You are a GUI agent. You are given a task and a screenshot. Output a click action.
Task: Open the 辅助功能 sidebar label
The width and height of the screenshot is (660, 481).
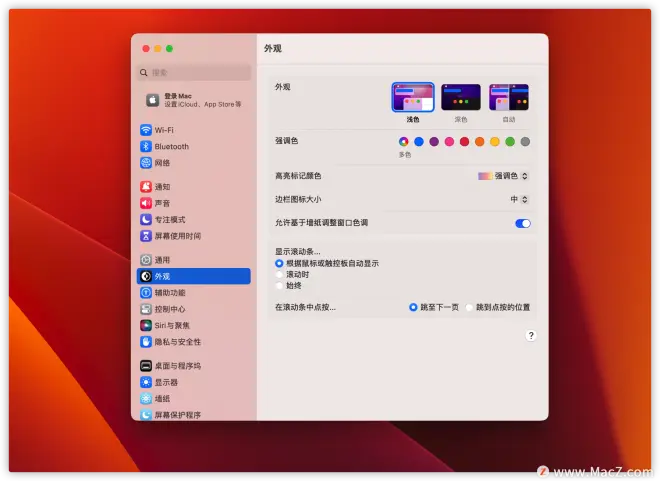[170, 292]
